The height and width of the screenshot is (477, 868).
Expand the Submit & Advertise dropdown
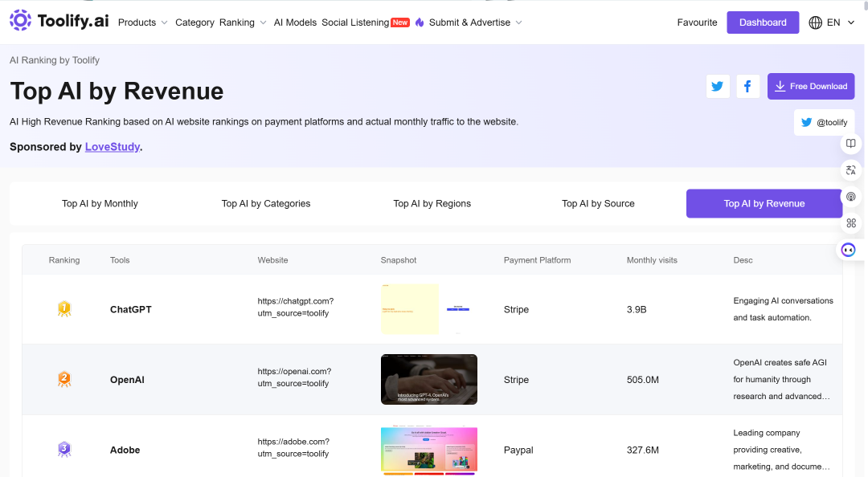click(x=475, y=22)
